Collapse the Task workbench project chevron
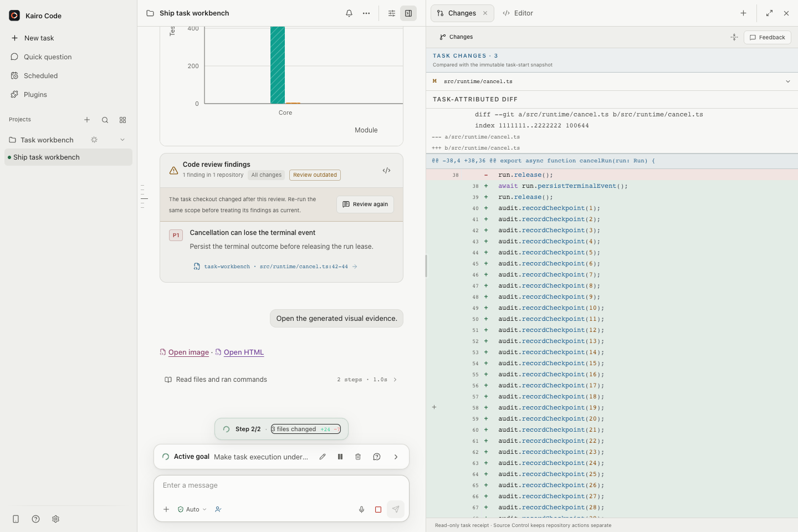 (122, 140)
